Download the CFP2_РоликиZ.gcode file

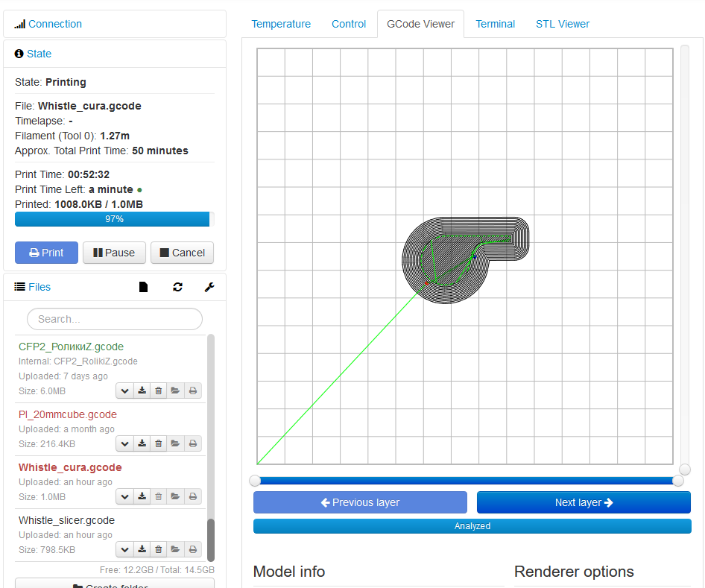[x=142, y=391]
